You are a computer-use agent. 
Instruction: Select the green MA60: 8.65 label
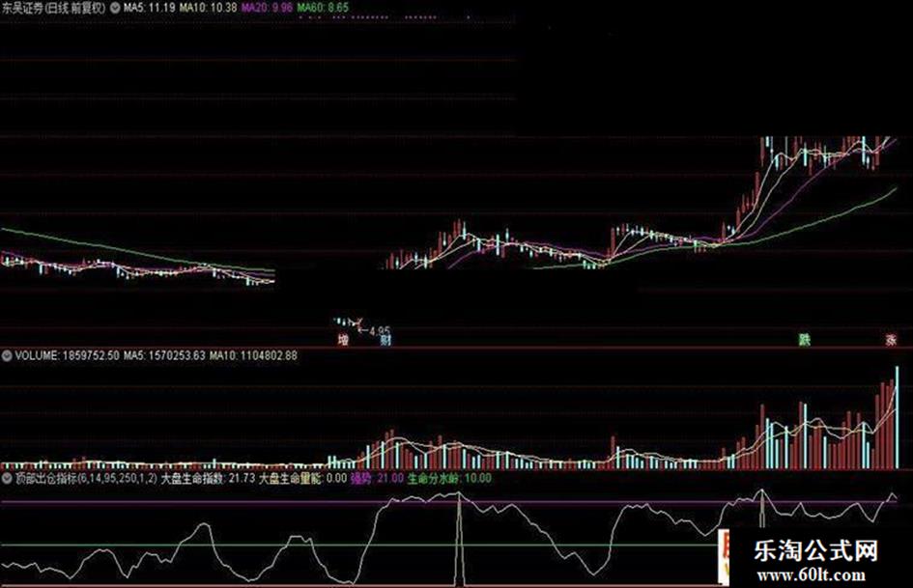[323, 8]
